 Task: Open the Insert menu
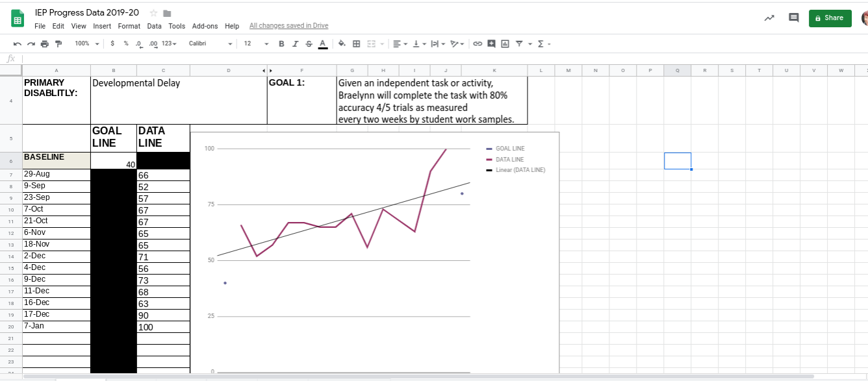pos(102,26)
